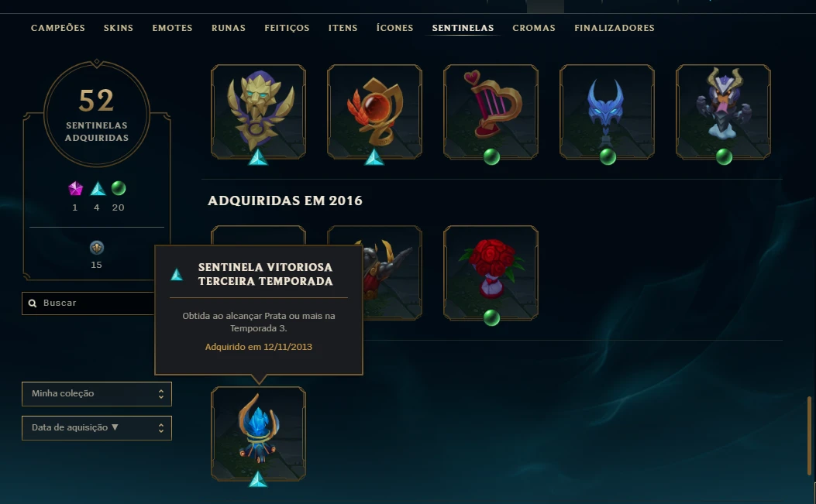Select the red orb ward skin
The image size is (816, 504).
pos(374,111)
